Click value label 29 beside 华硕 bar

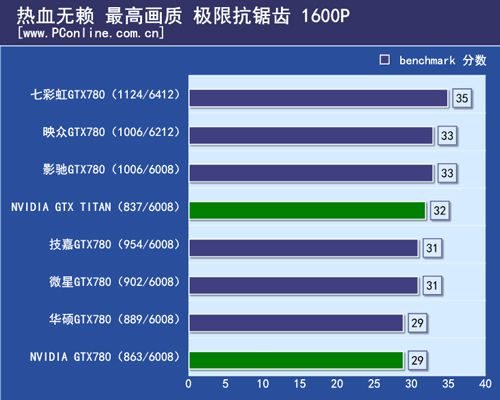(x=417, y=323)
